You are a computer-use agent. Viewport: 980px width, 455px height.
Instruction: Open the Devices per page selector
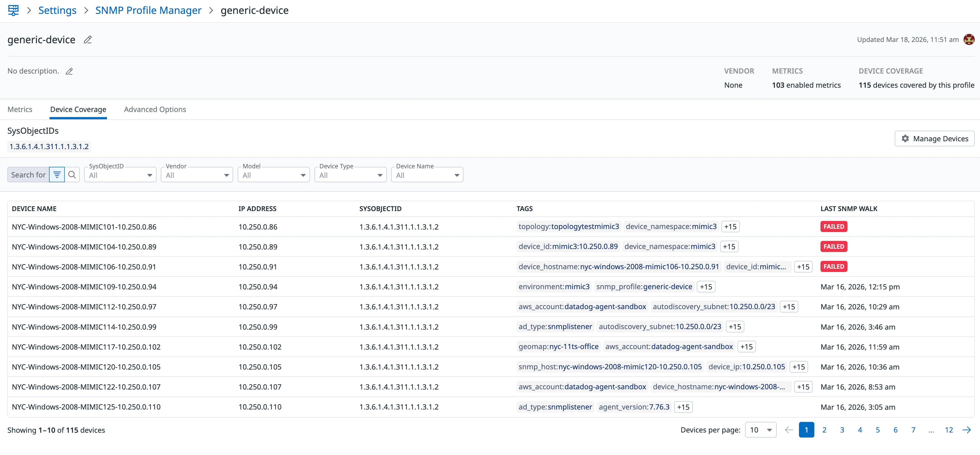761,430
